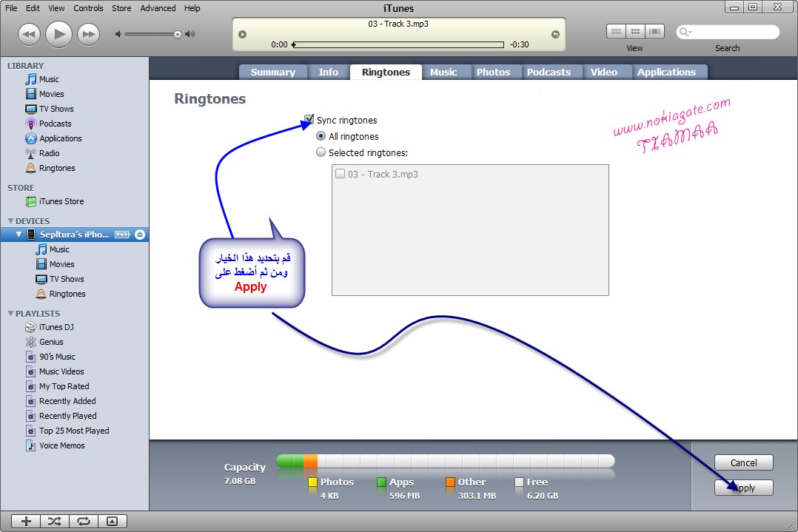Switch to Cover Flow view
The width and height of the screenshot is (798, 532).
(654, 32)
